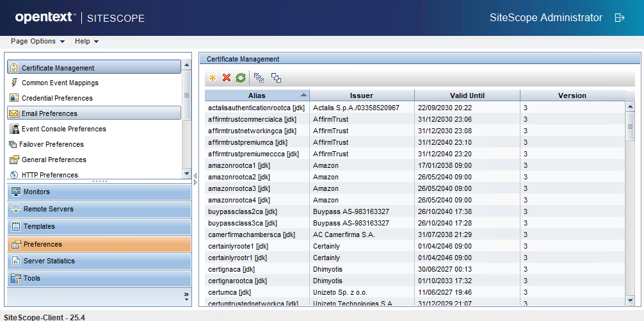This screenshot has height=321, width=644.
Task: Select Event Console Preferences
Action: click(x=94, y=129)
